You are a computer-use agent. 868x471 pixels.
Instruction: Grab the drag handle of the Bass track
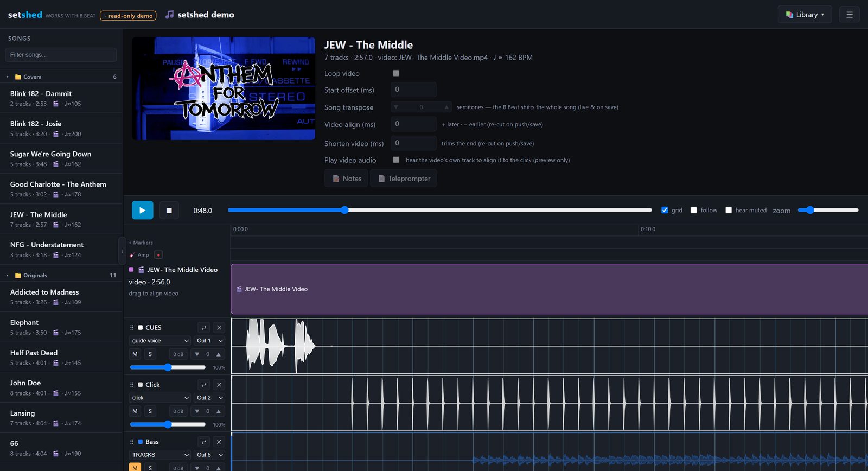point(132,442)
